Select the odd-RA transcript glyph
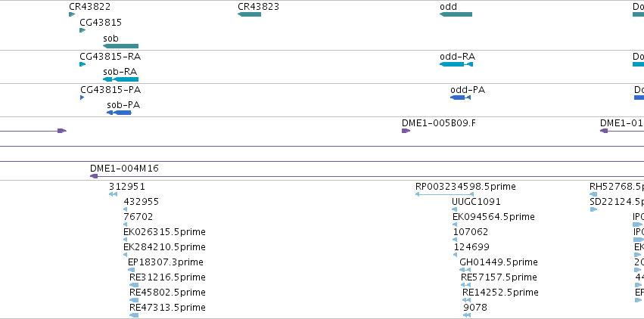 coord(456,64)
